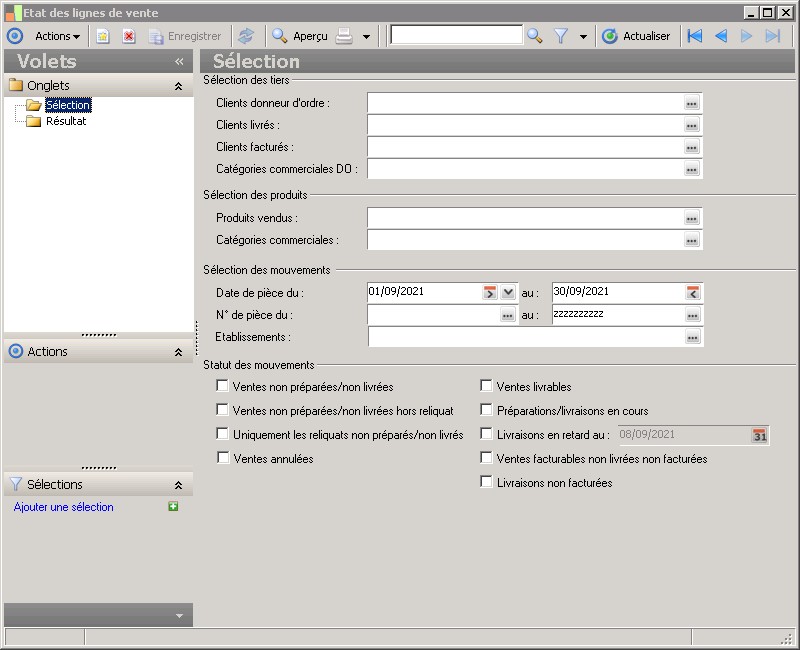The height and width of the screenshot is (650, 800).
Task: Click the toolbar search text field
Action: click(456, 36)
